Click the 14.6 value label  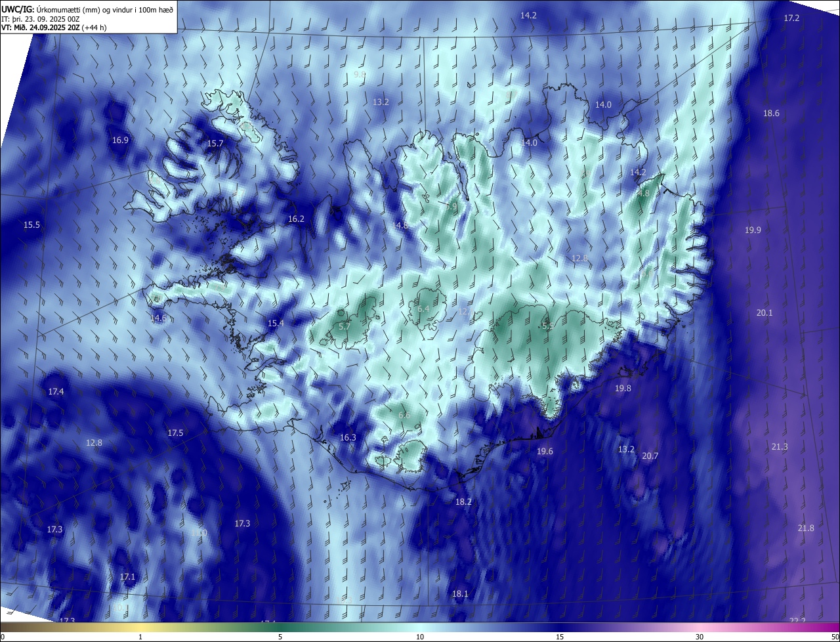coord(159,318)
